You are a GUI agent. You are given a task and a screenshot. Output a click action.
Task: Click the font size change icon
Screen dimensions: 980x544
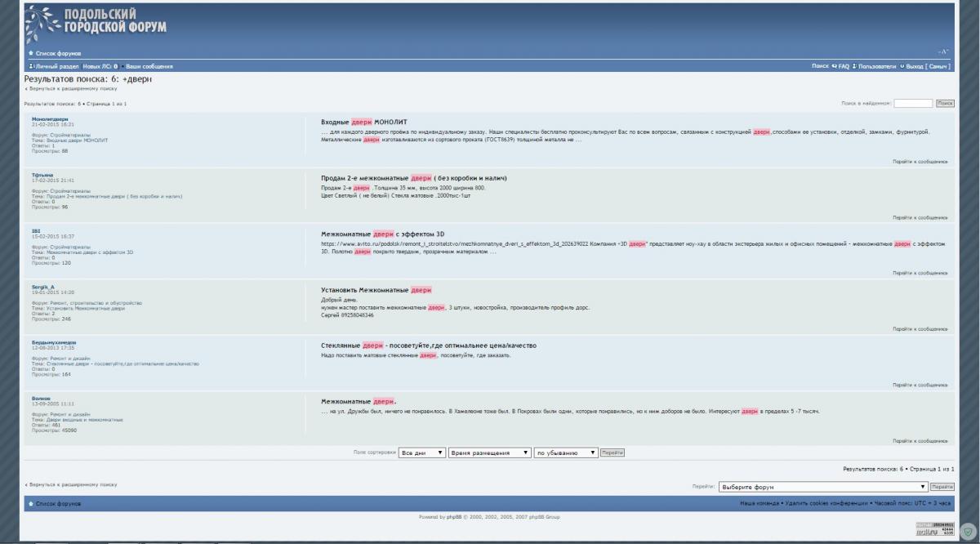click(943, 52)
